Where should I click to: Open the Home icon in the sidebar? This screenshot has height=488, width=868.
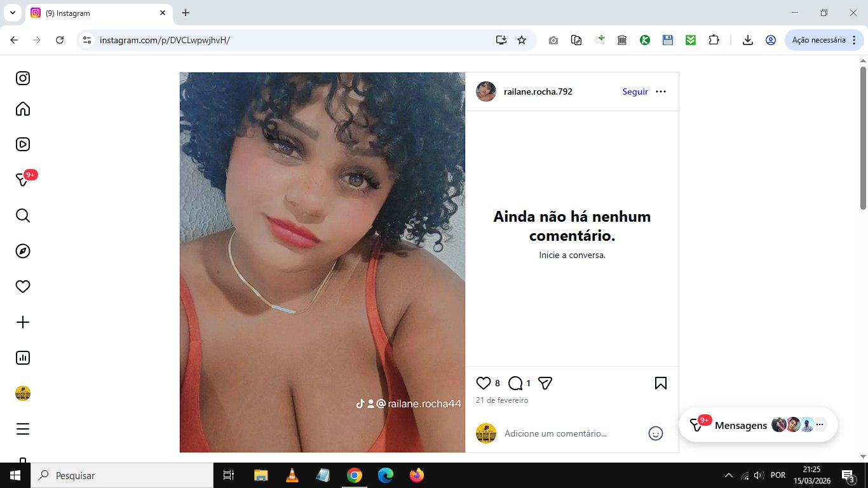(x=23, y=109)
